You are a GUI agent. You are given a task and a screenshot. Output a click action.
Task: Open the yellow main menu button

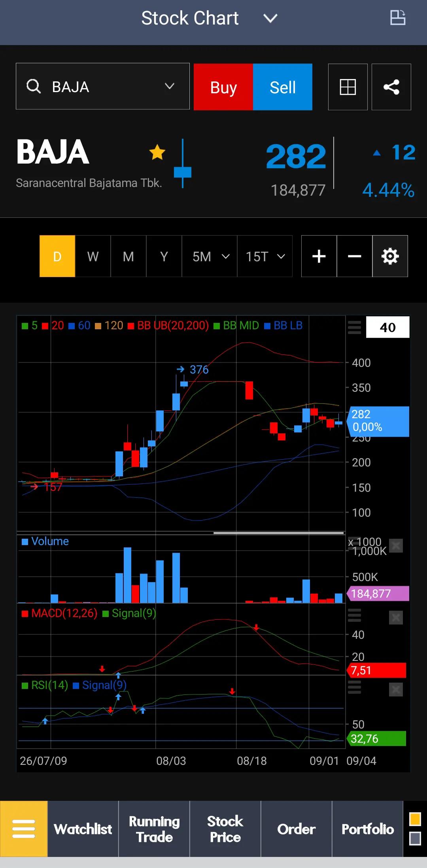point(24,829)
